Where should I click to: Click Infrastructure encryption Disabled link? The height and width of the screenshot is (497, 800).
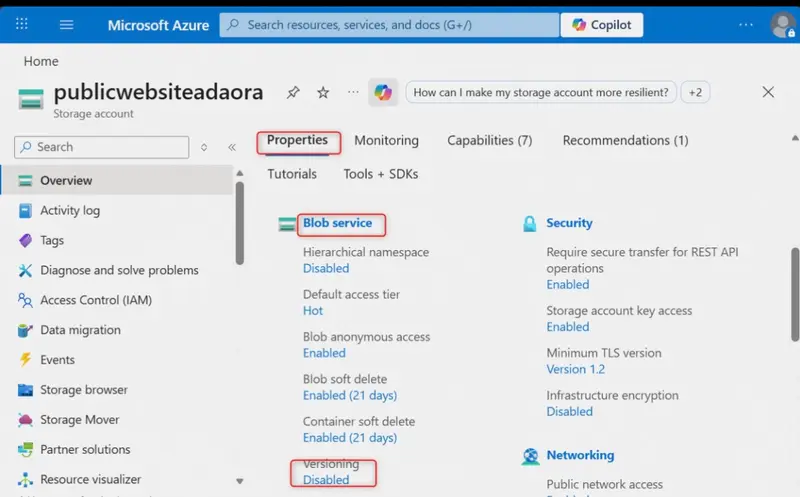pyautogui.click(x=569, y=412)
